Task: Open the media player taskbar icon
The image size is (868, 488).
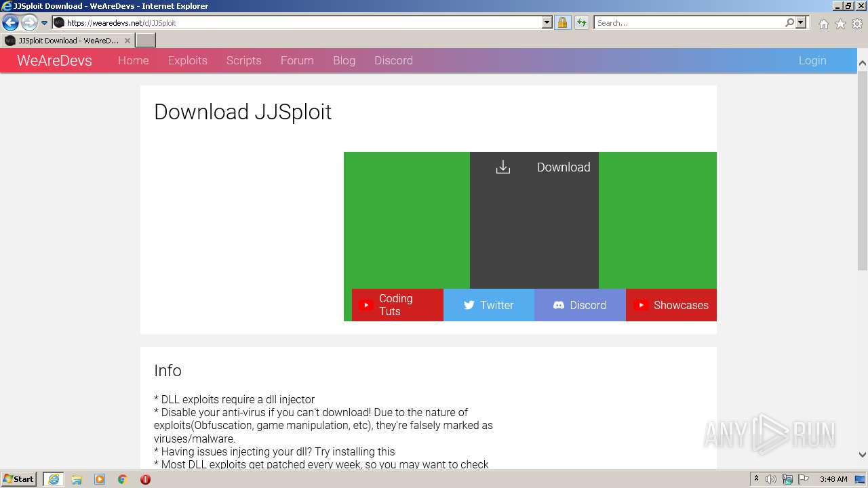Action: pos(100,479)
